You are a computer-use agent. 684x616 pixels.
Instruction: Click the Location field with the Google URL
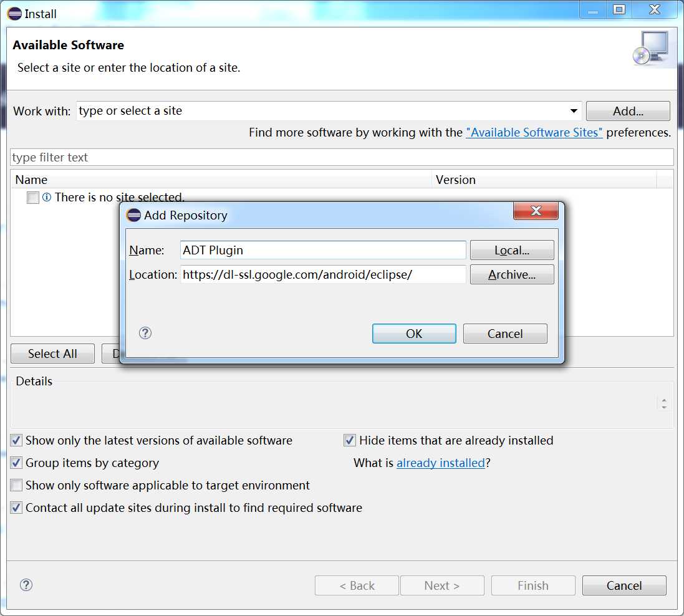click(x=323, y=274)
